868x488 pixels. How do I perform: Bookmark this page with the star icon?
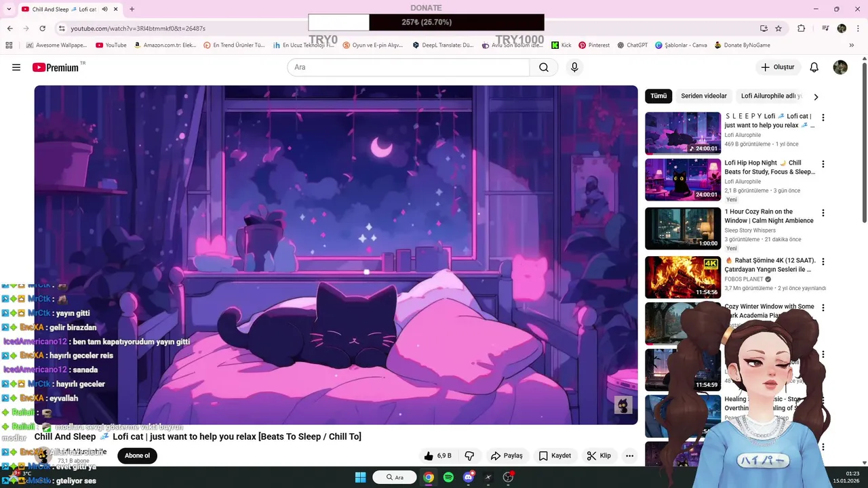tap(778, 28)
